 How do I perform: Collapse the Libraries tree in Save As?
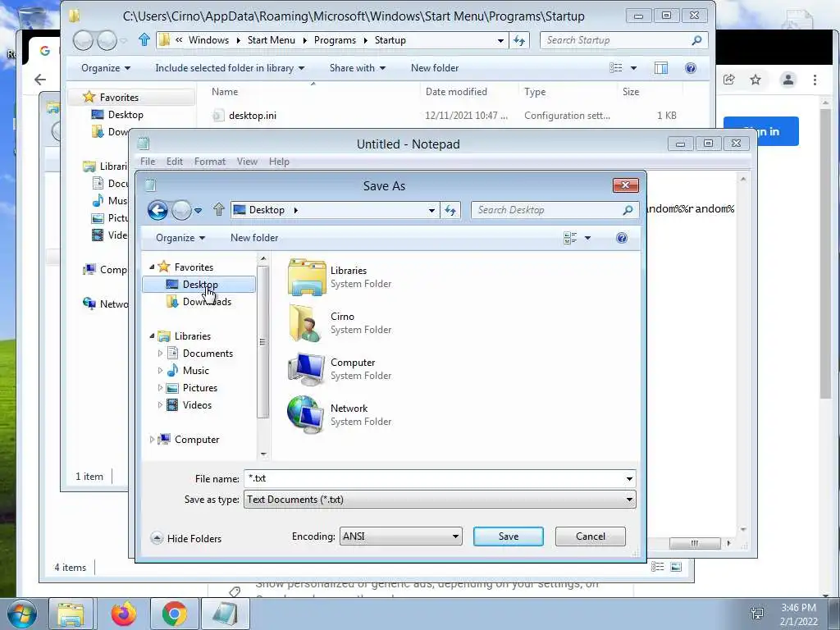click(x=152, y=336)
